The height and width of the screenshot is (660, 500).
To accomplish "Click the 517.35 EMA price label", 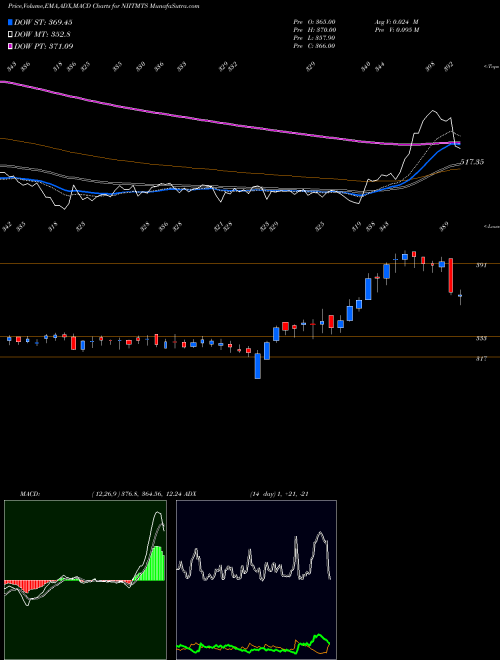I will click(x=472, y=162).
